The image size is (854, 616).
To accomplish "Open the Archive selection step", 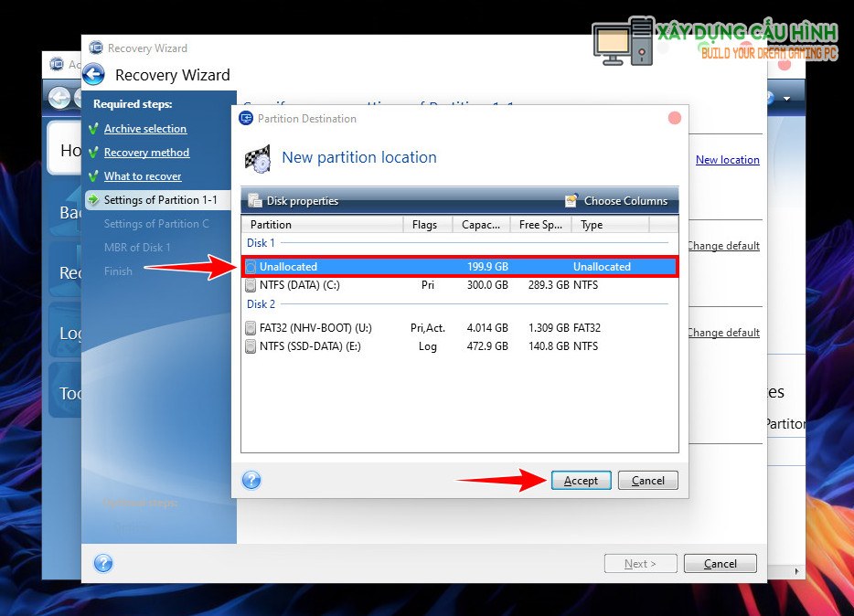I will point(144,129).
